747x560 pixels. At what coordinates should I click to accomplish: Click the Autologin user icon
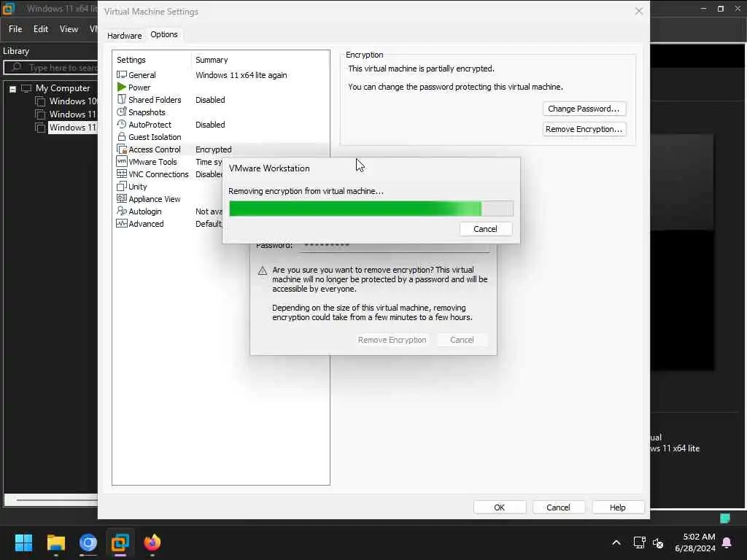tap(122, 211)
